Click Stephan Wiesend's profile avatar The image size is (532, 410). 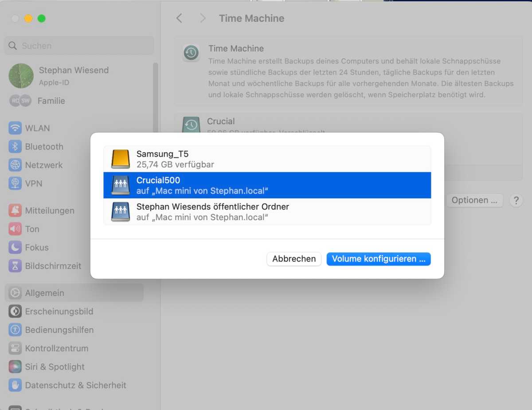coord(21,76)
